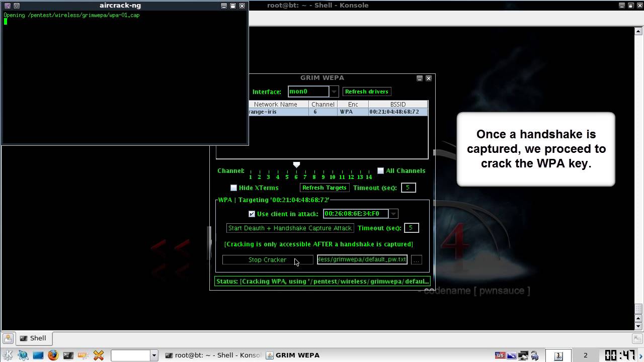Switch to root@bt Konsole taskbar entry
This screenshot has width=644, height=362.
[x=213, y=355]
